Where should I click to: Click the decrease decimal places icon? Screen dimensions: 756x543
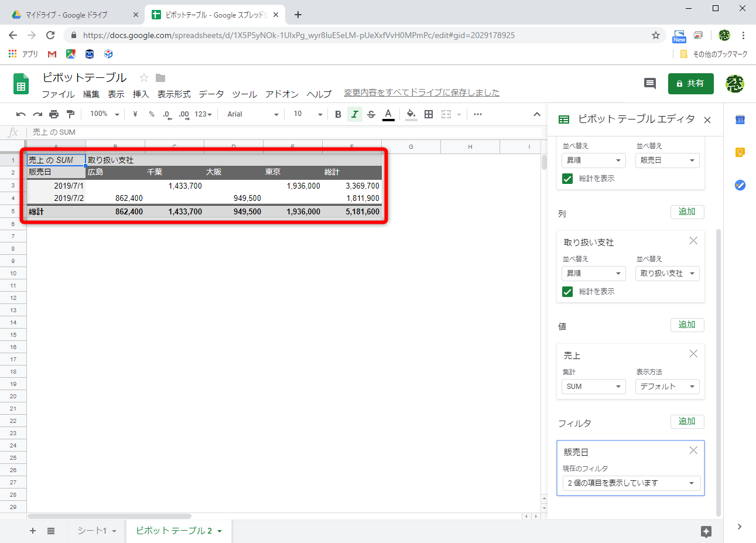click(167, 114)
